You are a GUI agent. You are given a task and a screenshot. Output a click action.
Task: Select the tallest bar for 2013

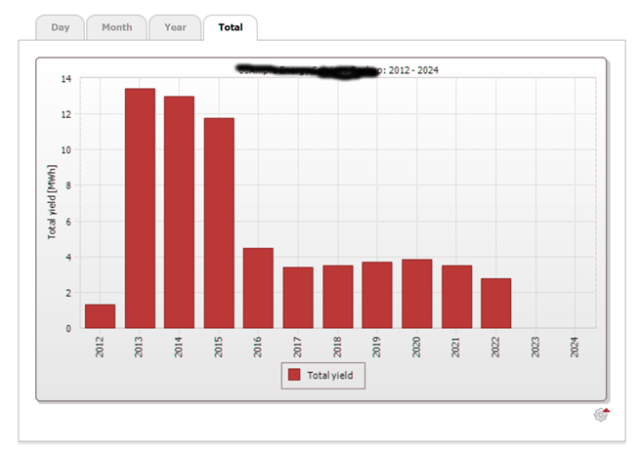click(x=140, y=208)
